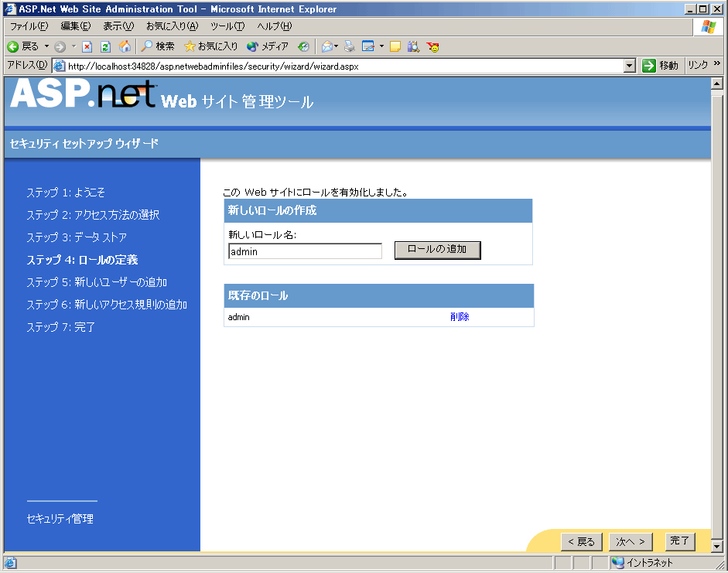This screenshot has height=573, width=728.
Task: Select ステップ 4: ロールの定義
Action: 82,260
